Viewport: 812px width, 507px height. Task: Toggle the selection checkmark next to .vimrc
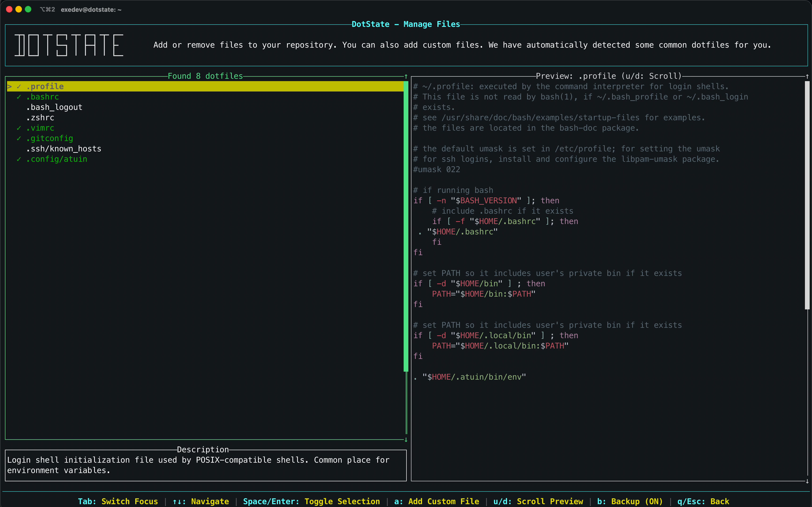pyautogui.click(x=19, y=128)
